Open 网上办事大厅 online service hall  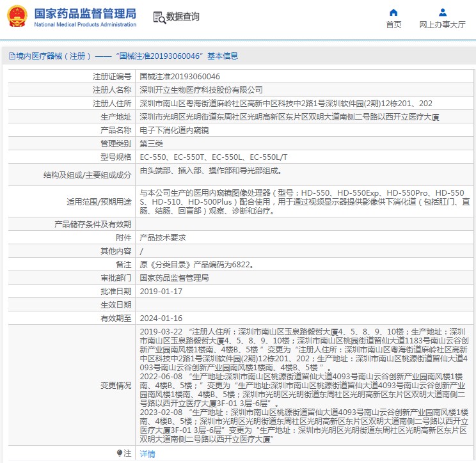[x=442, y=24]
